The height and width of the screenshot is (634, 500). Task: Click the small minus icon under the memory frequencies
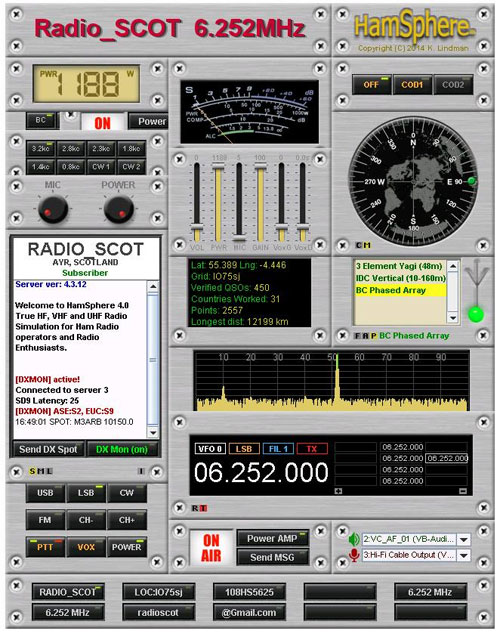point(463,491)
